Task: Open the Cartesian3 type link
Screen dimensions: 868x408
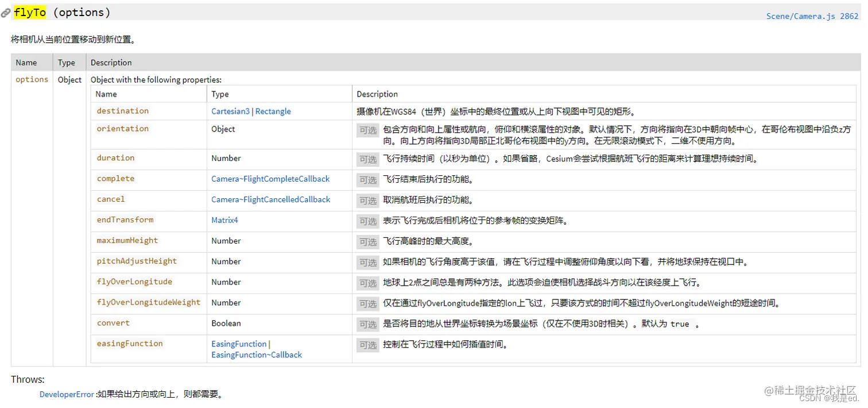Action: coord(230,111)
